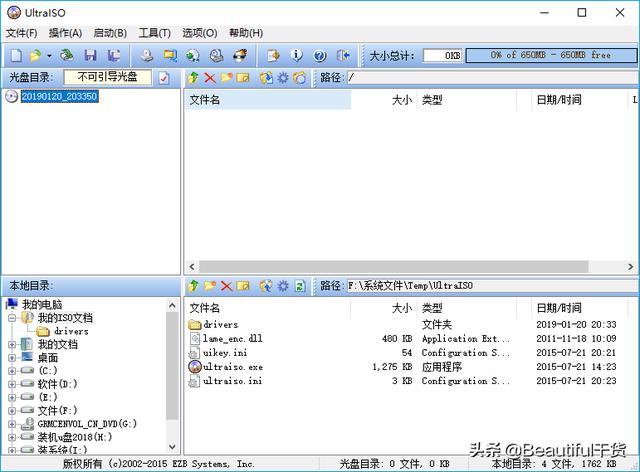Select the drivers folder under 我的ISO文档
Image resolution: width=640 pixels, height=472 pixels.
point(71,331)
